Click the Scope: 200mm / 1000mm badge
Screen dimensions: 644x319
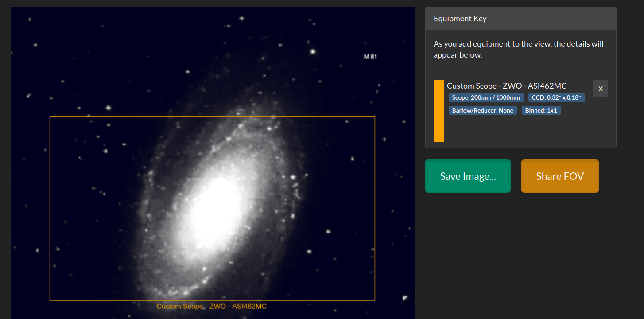[x=486, y=97]
